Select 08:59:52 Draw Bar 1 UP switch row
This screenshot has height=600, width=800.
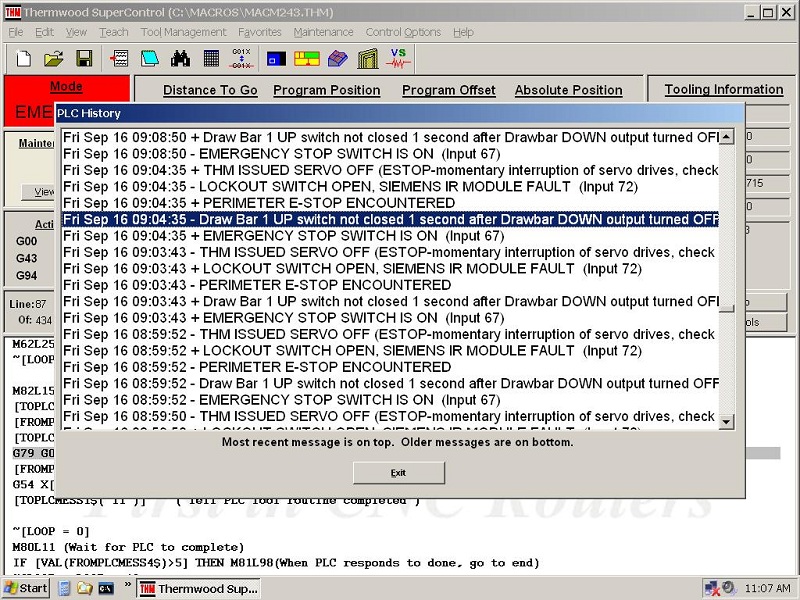390,384
